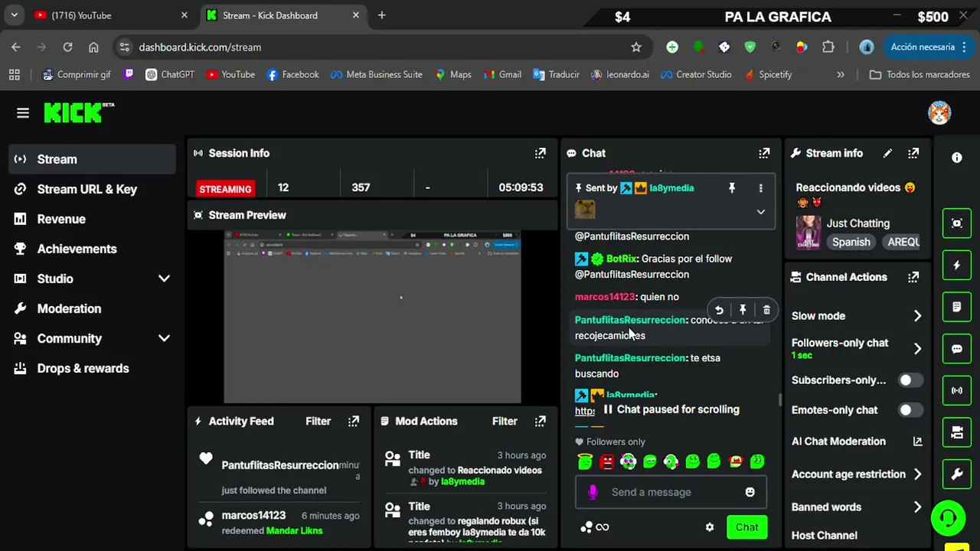This screenshot has height=551, width=980.
Task: Open the green headset support button
Action: tap(949, 519)
